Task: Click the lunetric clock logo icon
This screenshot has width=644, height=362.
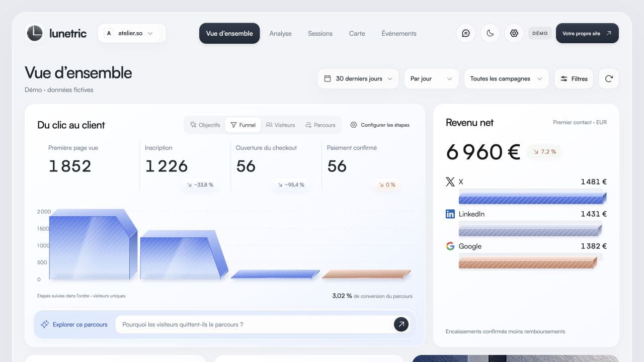Action: pyautogui.click(x=35, y=33)
